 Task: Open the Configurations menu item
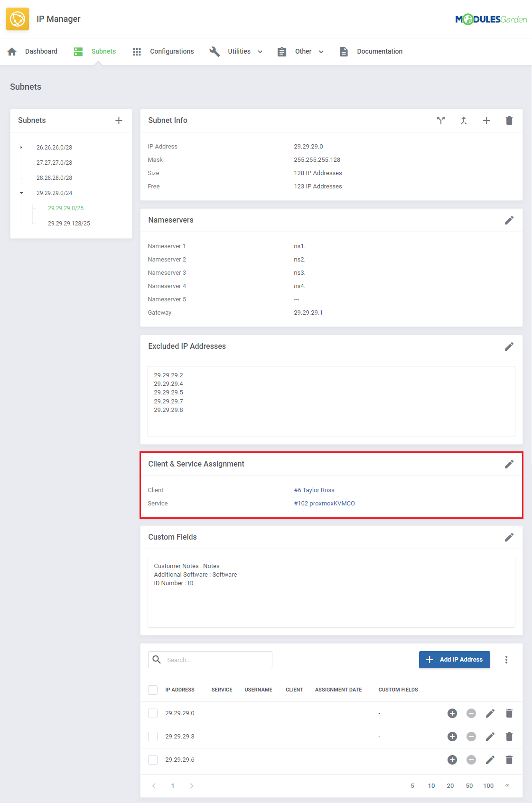(x=172, y=51)
